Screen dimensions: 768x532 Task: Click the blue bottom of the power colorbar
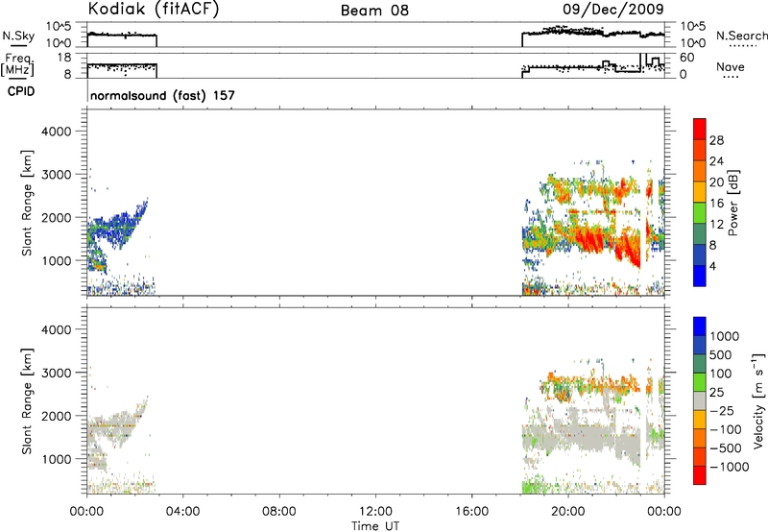700,277
